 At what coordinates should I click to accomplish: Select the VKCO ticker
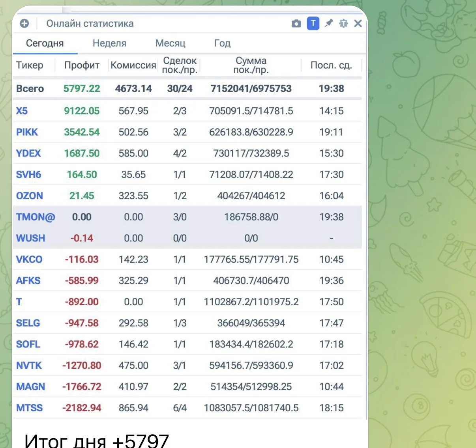pyautogui.click(x=29, y=259)
